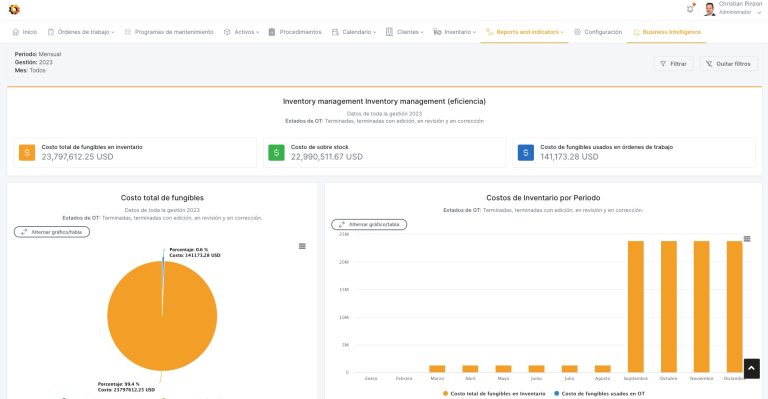Click the Septiembre bar in chart
This screenshot has height=399, width=768.
click(x=636, y=306)
